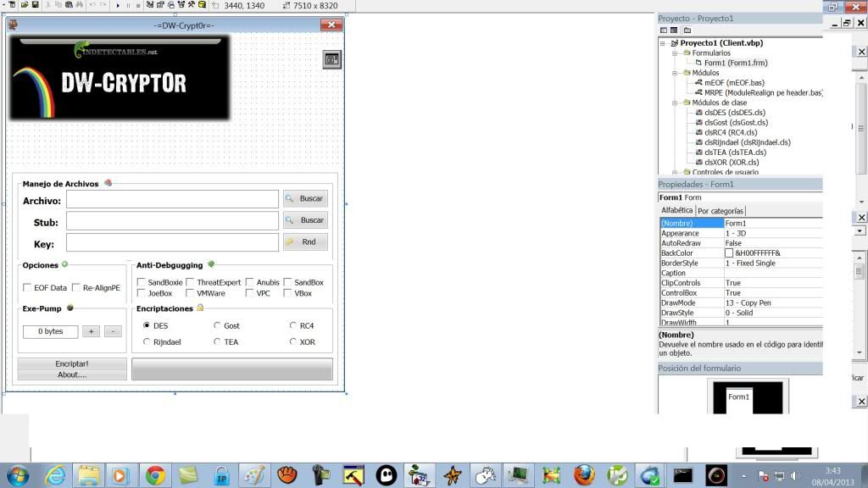Check the VMWare option

191,293
